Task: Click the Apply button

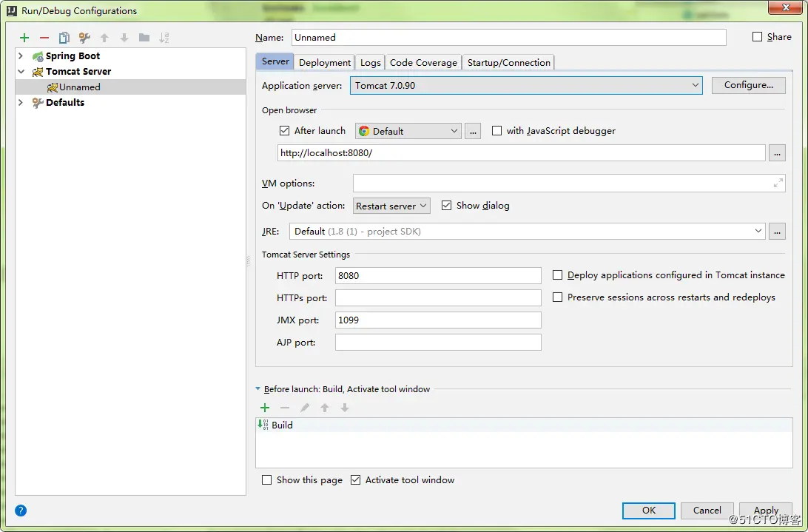Action: click(766, 511)
